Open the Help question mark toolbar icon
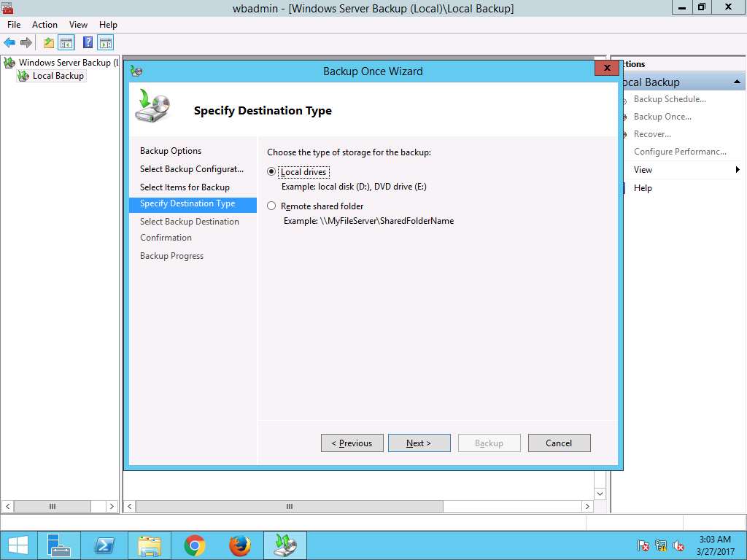Screen dimensions: 747x560 (88, 42)
